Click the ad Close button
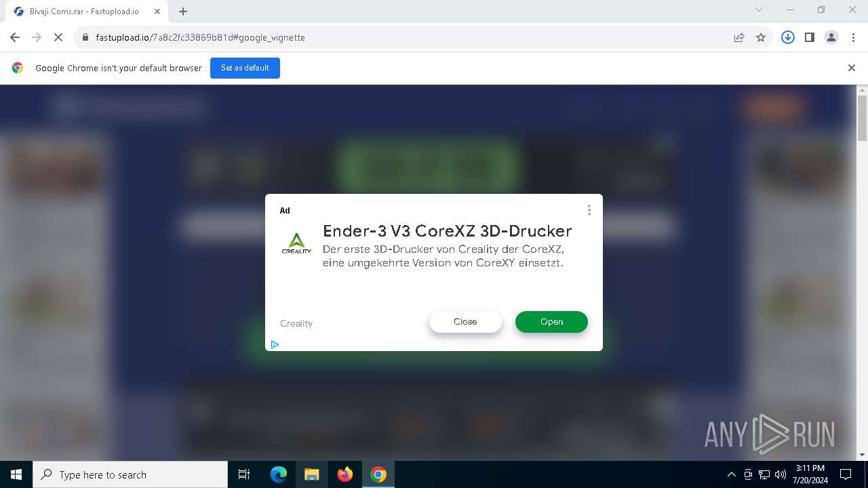 point(465,322)
